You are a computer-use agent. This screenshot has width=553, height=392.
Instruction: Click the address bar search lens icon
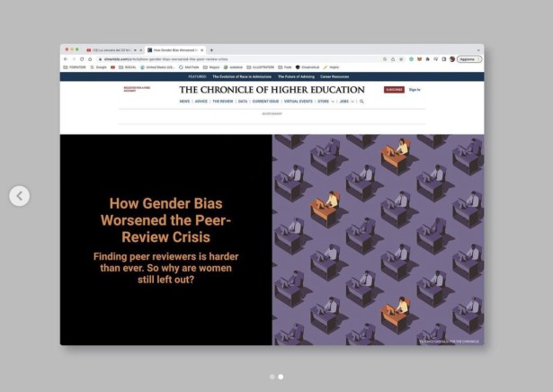pos(385,58)
